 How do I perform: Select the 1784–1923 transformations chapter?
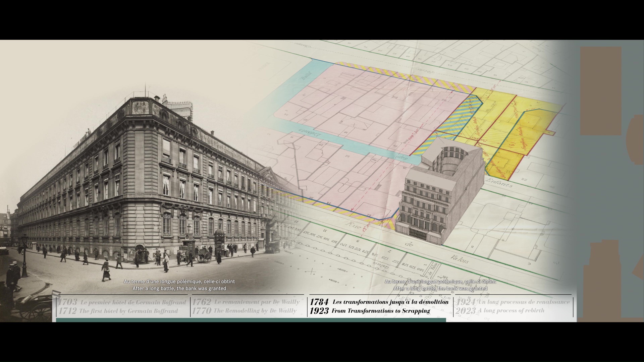click(x=379, y=306)
